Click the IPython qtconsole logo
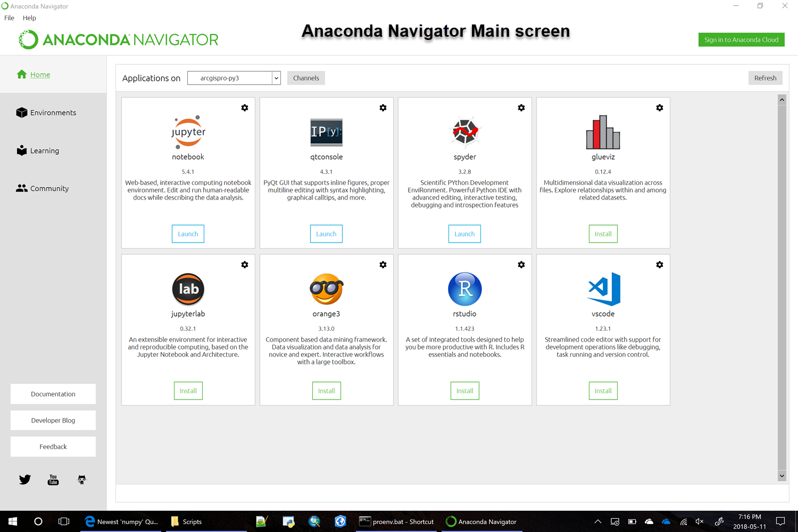 (x=327, y=132)
